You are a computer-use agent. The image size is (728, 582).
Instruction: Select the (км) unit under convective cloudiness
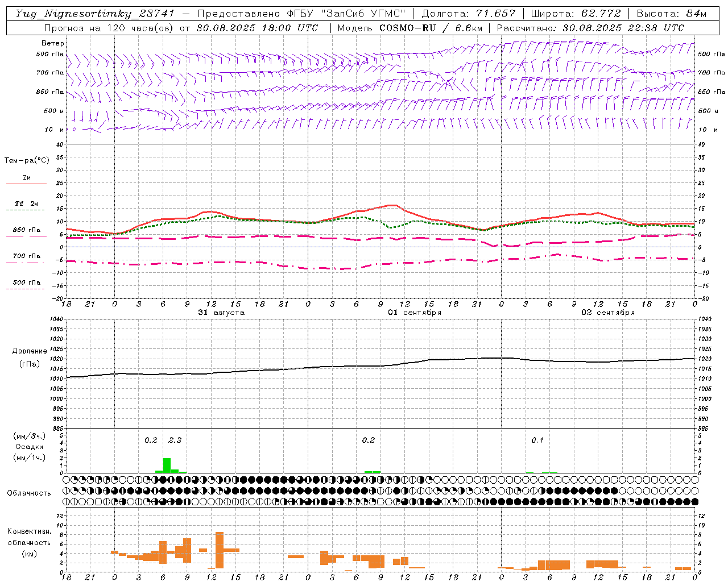[29, 554]
